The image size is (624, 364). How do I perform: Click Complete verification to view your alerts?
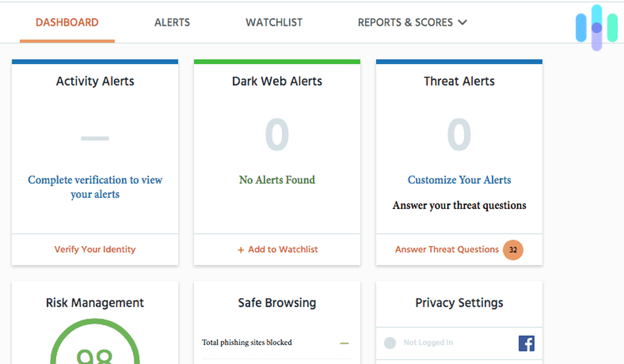pos(95,187)
